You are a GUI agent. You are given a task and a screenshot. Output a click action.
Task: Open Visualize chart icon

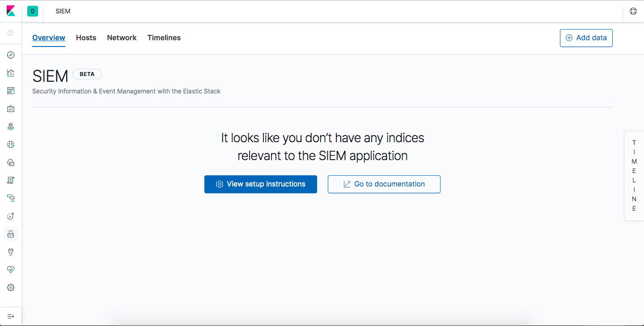[11, 73]
